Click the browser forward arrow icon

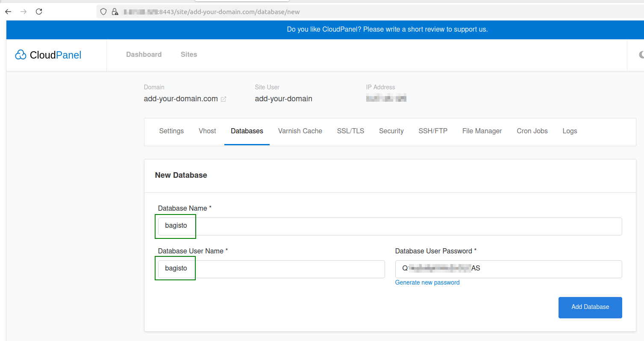[24, 12]
